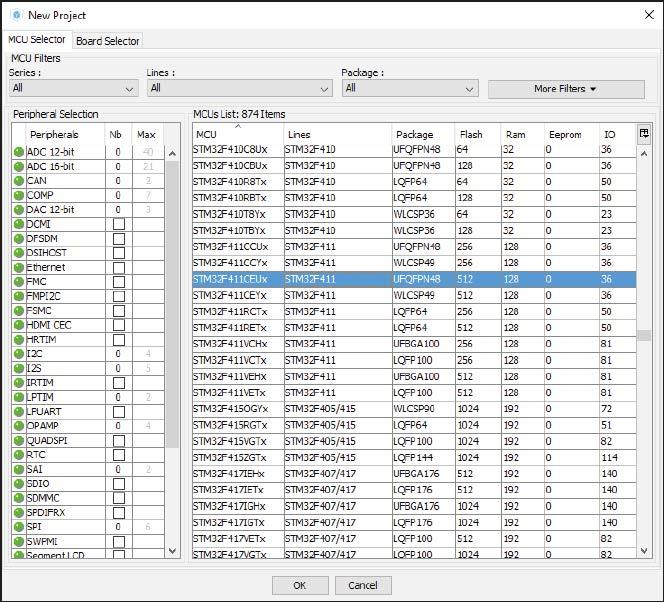
Task: Click the green status icon beside I2S
Action: coord(19,368)
